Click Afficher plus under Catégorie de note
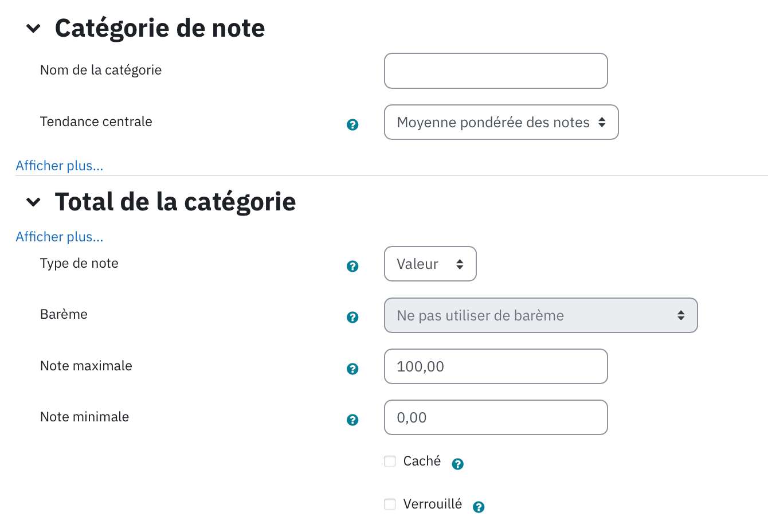The image size is (768, 532). point(60,166)
